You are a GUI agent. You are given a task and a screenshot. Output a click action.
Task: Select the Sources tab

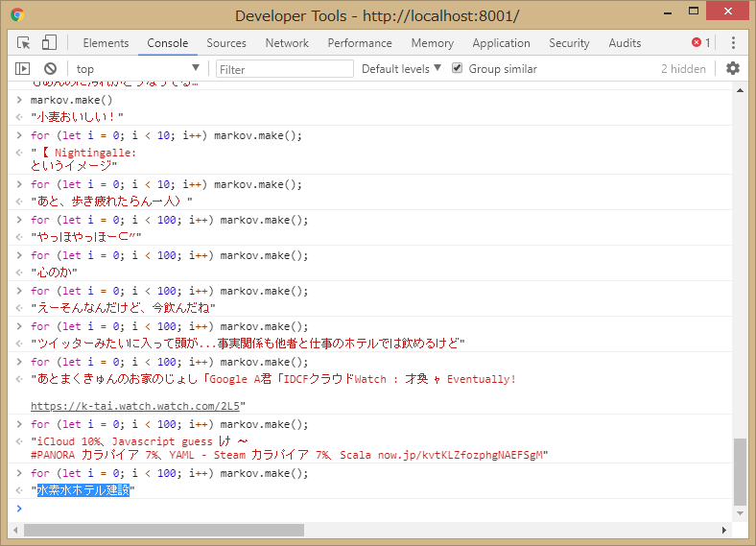[226, 43]
